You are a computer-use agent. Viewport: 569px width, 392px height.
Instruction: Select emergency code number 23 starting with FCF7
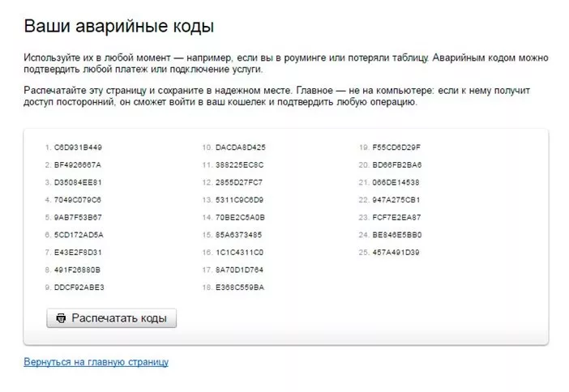click(x=396, y=217)
